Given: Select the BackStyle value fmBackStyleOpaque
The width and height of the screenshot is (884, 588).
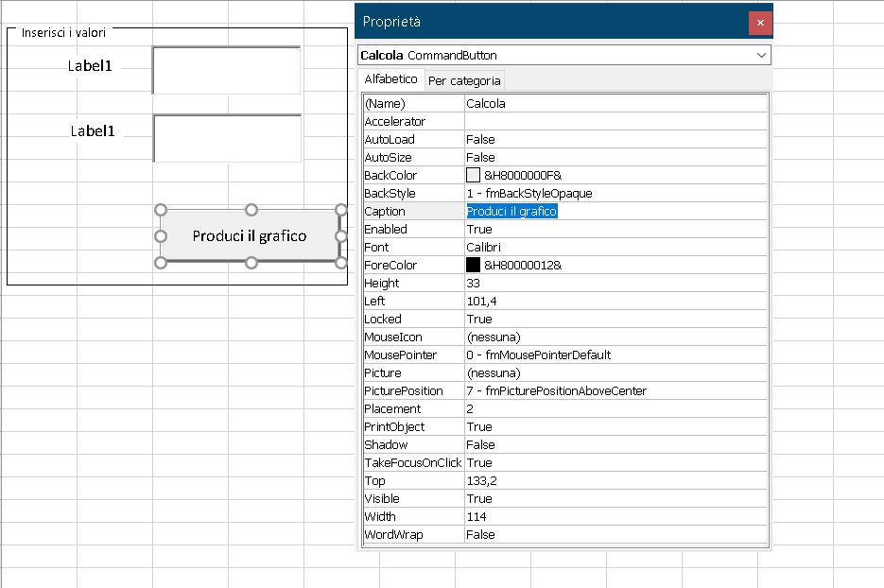Looking at the screenshot, I should 615,194.
